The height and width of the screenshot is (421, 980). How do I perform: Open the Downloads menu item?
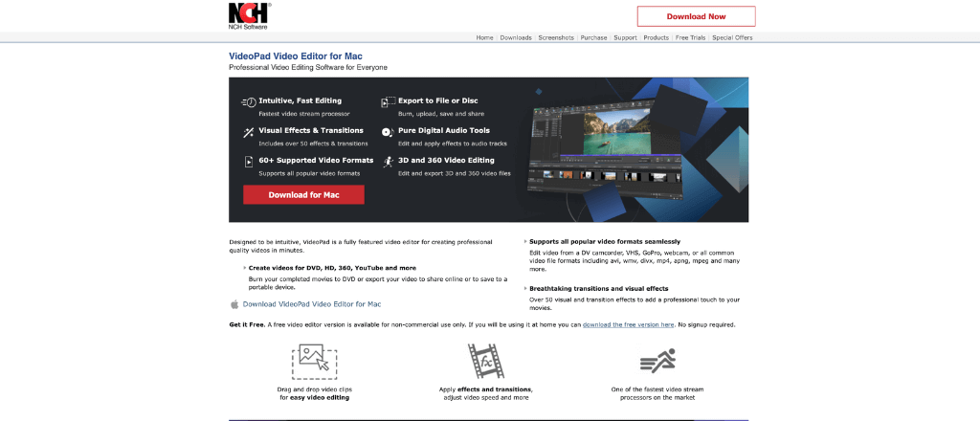[516, 37]
